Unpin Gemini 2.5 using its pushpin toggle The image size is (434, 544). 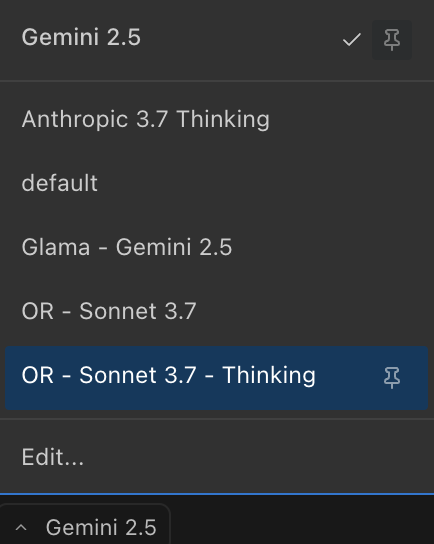tap(392, 40)
